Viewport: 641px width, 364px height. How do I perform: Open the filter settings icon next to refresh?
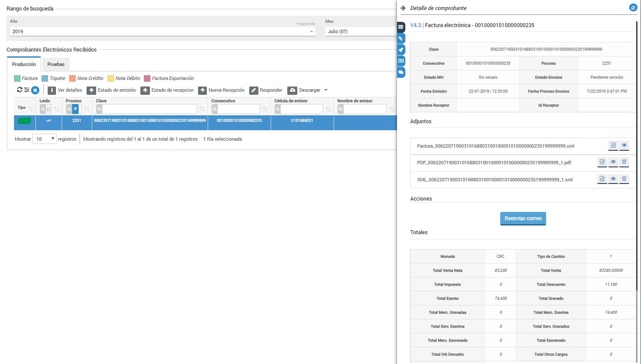(26, 90)
